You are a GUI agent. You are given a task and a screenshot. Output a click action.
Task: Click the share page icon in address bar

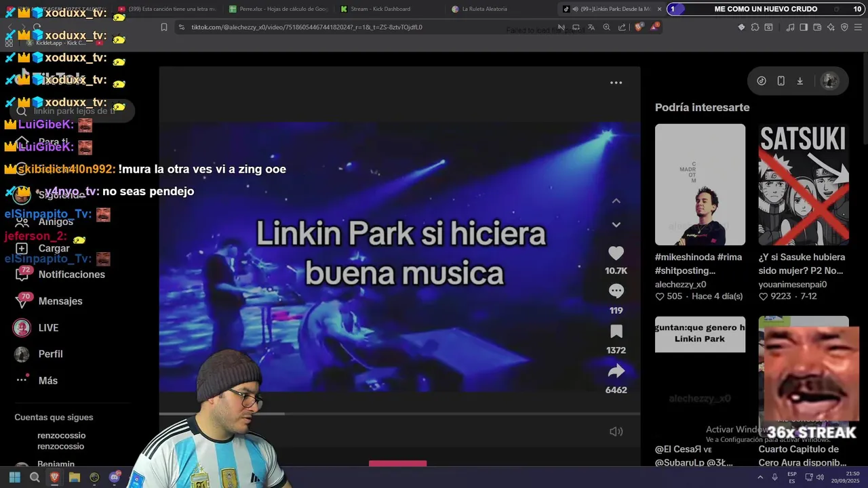pos(622,27)
